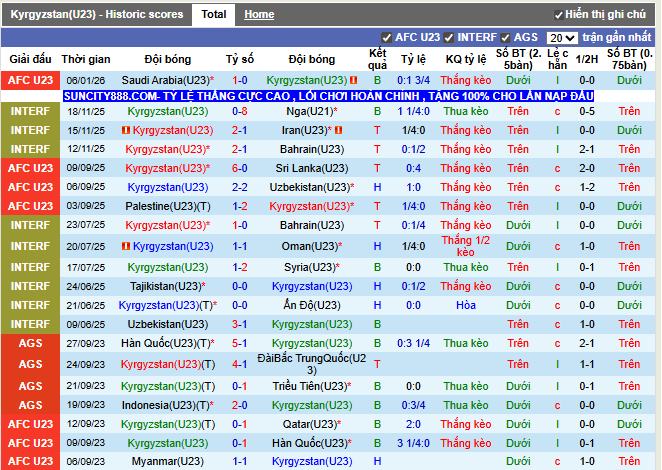Click the 0-8 score against Nga(U21)

[240, 111]
